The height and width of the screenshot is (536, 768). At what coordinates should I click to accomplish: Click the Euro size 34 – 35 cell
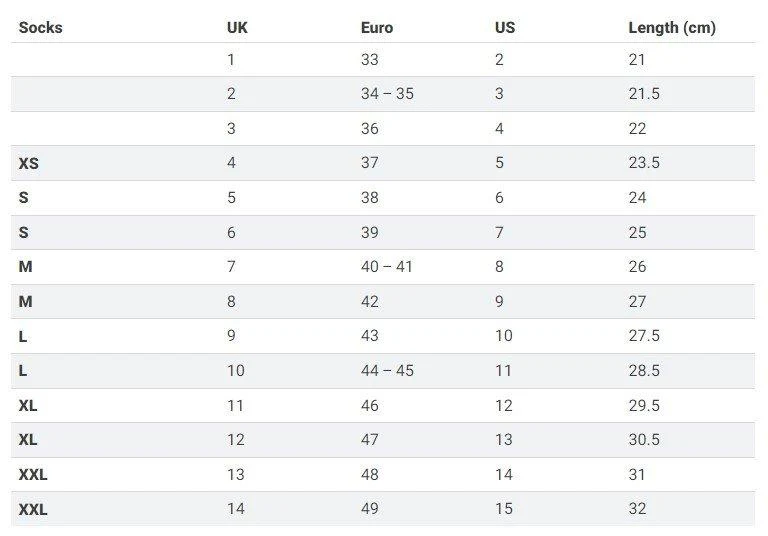pos(387,94)
